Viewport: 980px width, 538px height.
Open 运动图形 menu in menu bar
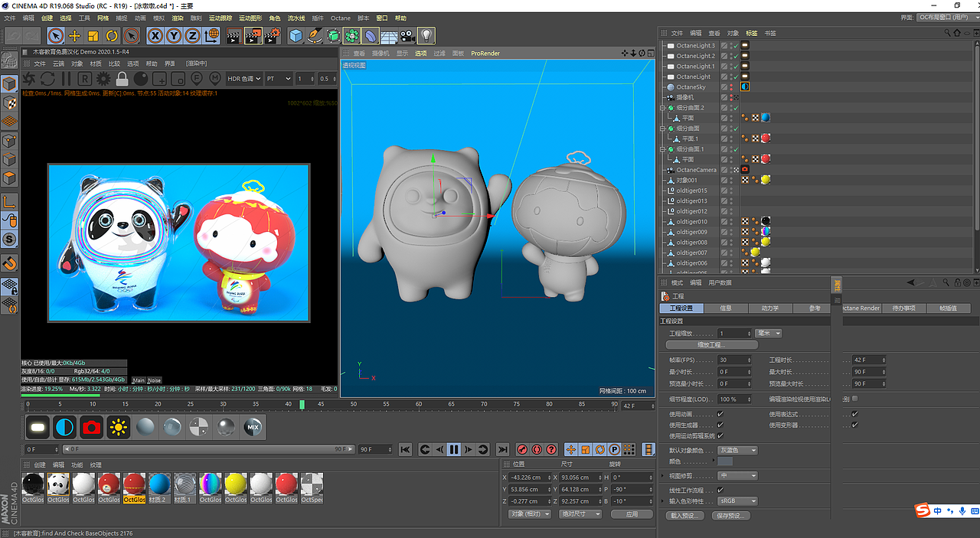point(250,18)
